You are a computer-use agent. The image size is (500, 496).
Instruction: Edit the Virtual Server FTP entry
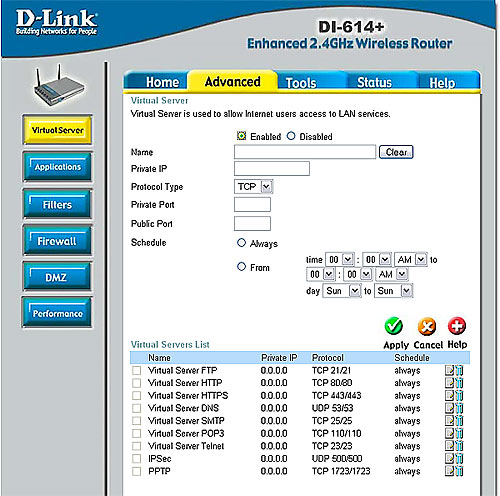[x=449, y=370]
